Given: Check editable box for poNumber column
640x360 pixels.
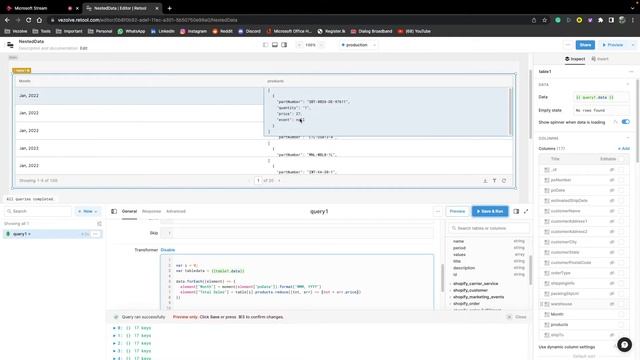Looking at the screenshot, I should (x=621, y=180).
